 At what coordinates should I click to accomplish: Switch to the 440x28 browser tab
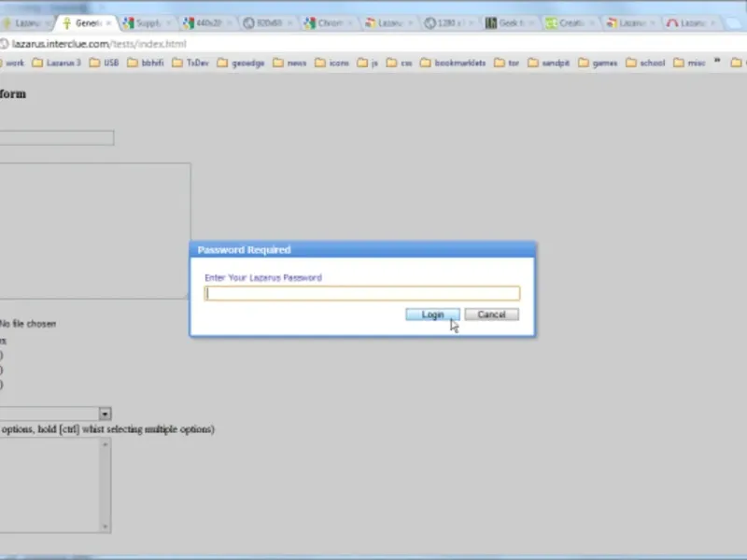click(x=207, y=22)
